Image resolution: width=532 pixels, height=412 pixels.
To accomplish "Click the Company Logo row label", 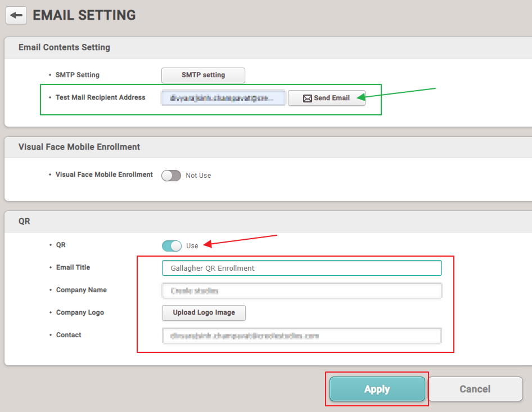I will click(80, 312).
